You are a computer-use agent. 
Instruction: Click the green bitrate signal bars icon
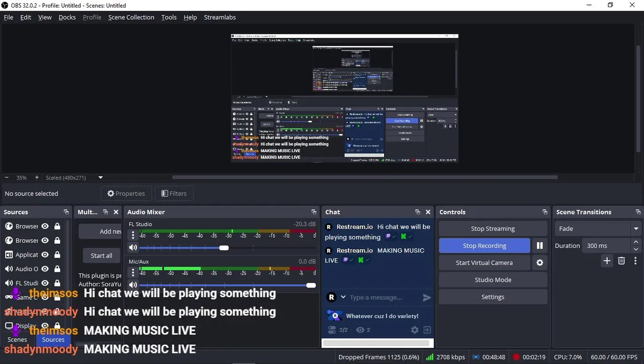[x=429, y=357]
